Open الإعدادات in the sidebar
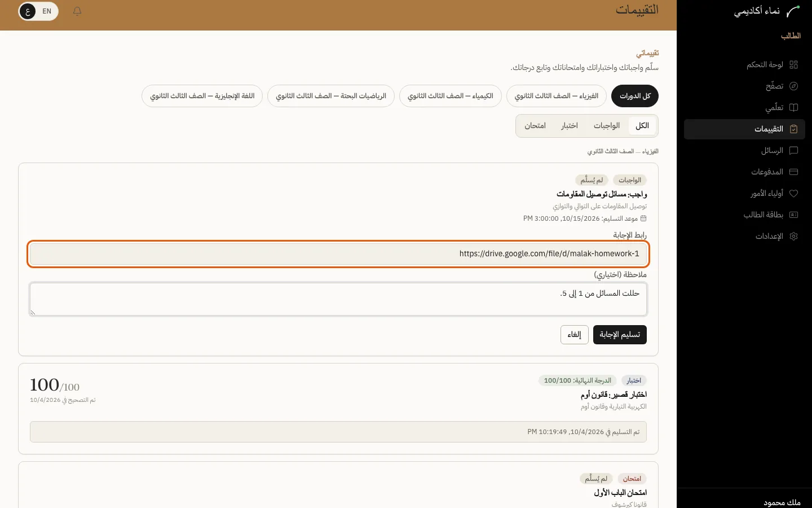The image size is (812, 508). pos(744,237)
